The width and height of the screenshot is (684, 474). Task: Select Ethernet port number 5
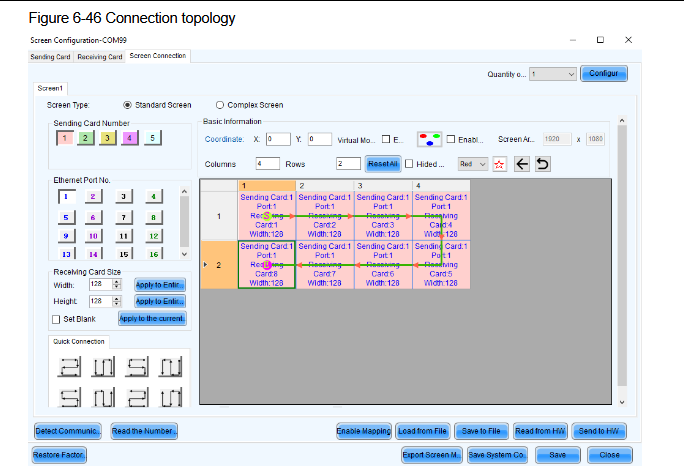66,217
